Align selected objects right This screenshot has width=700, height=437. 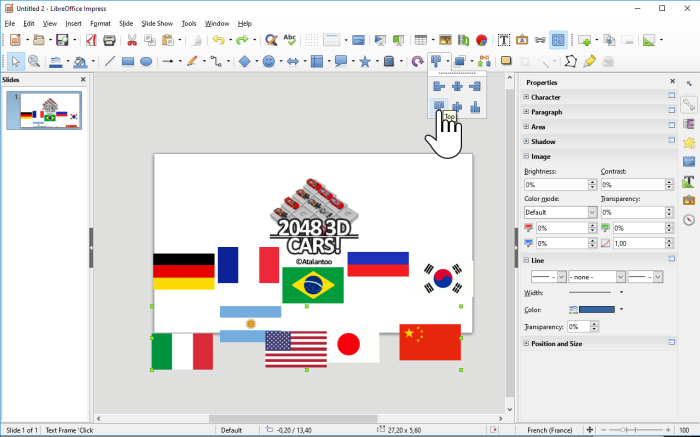[475, 86]
